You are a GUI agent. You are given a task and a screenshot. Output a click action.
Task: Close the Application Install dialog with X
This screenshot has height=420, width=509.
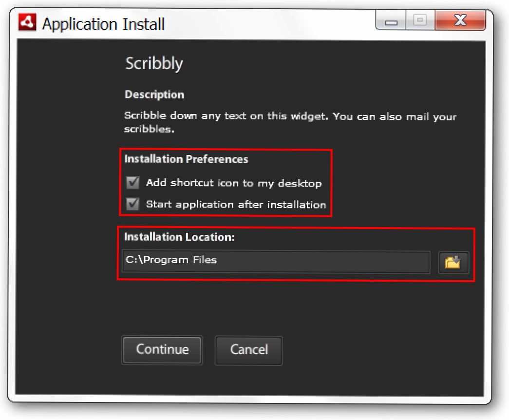(459, 20)
